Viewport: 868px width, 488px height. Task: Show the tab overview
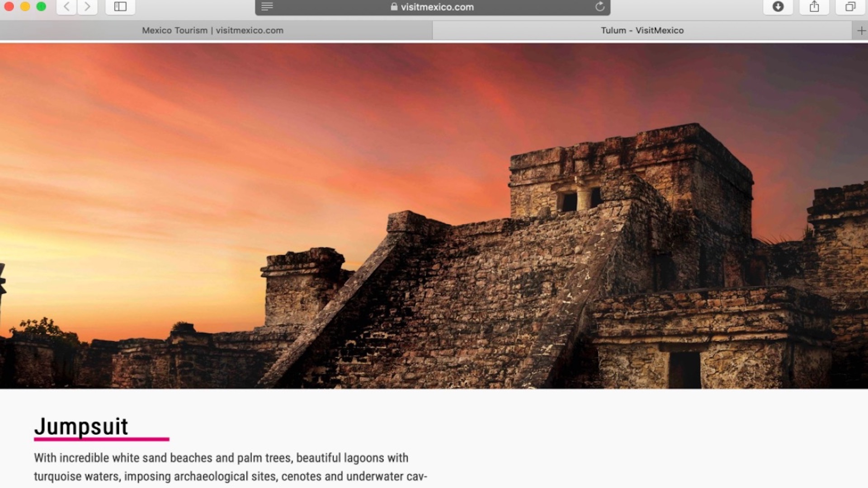click(x=850, y=7)
